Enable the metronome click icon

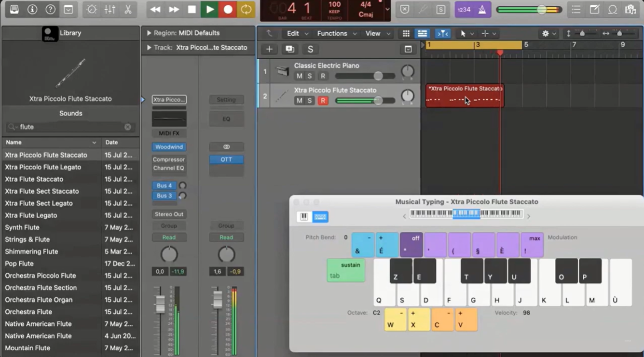coord(482,10)
